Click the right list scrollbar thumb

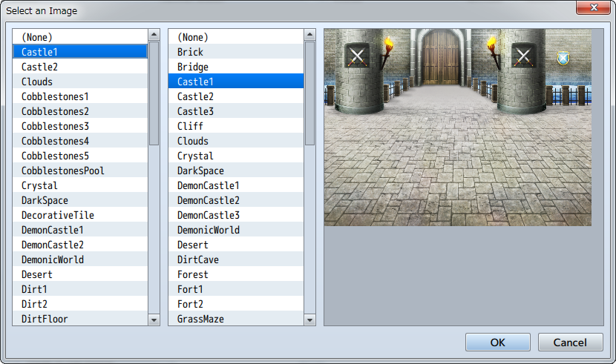(x=309, y=93)
